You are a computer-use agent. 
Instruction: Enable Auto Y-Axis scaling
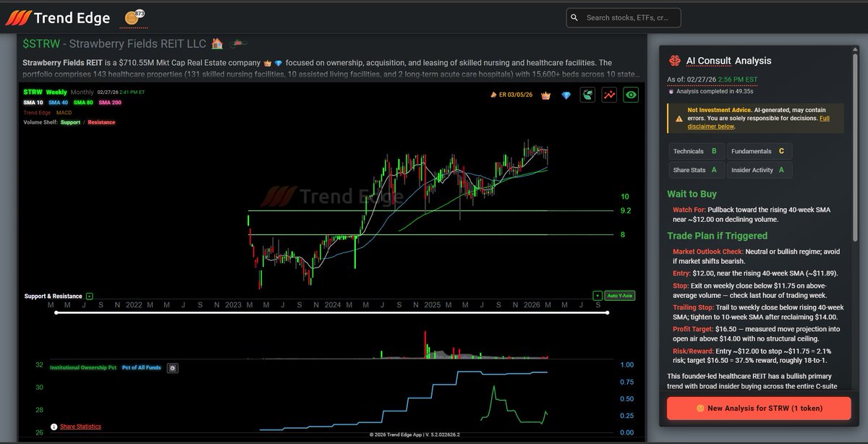pyautogui.click(x=621, y=296)
